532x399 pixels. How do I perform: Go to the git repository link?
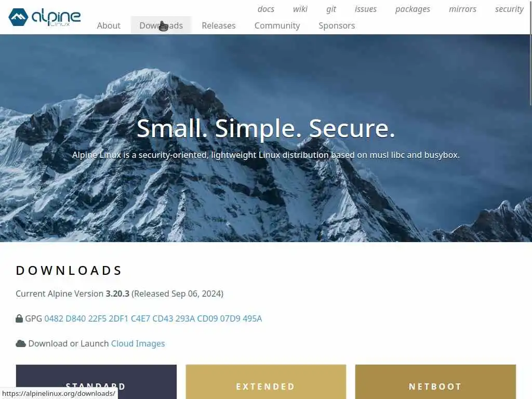pyautogui.click(x=331, y=9)
